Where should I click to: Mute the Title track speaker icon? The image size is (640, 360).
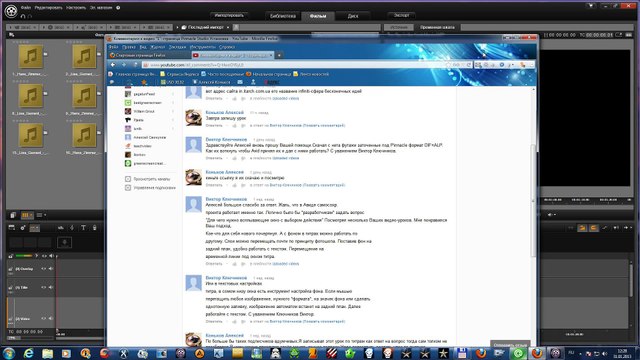(x=51, y=287)
